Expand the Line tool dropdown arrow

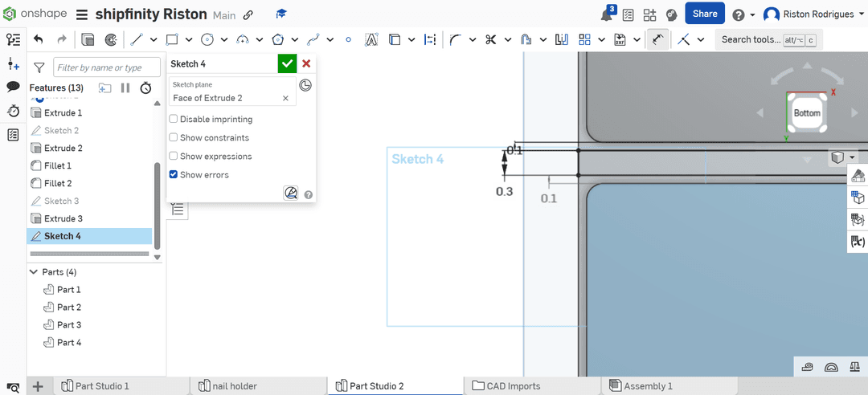pyautogui.click(x=154, y=39)
